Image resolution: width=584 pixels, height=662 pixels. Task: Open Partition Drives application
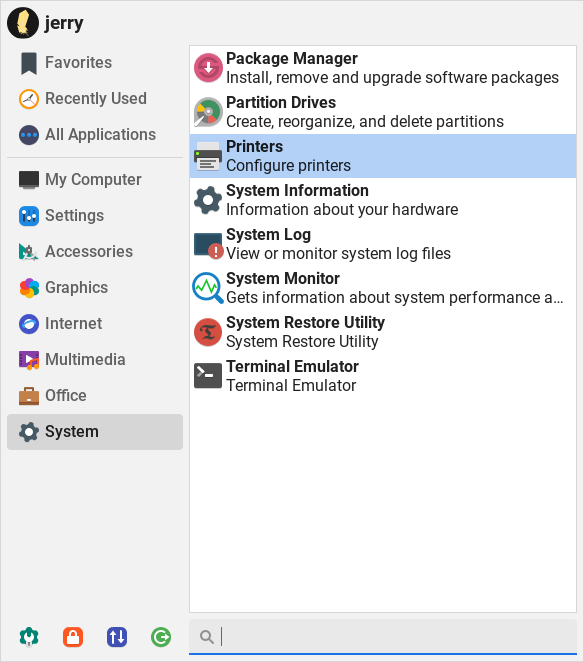tap(383, 112)
